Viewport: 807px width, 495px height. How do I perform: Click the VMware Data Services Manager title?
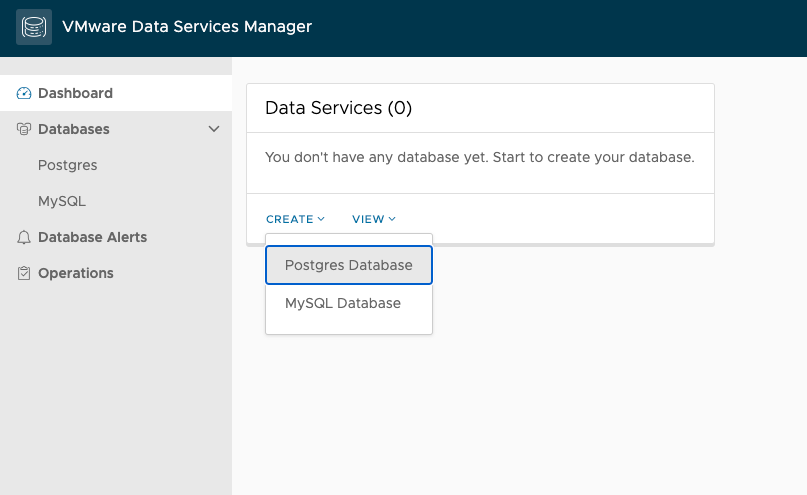click(x=187, y=26)
